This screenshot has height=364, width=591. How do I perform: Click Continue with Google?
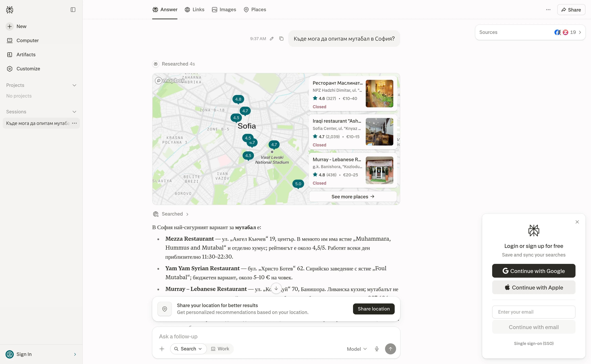point(534,271)
